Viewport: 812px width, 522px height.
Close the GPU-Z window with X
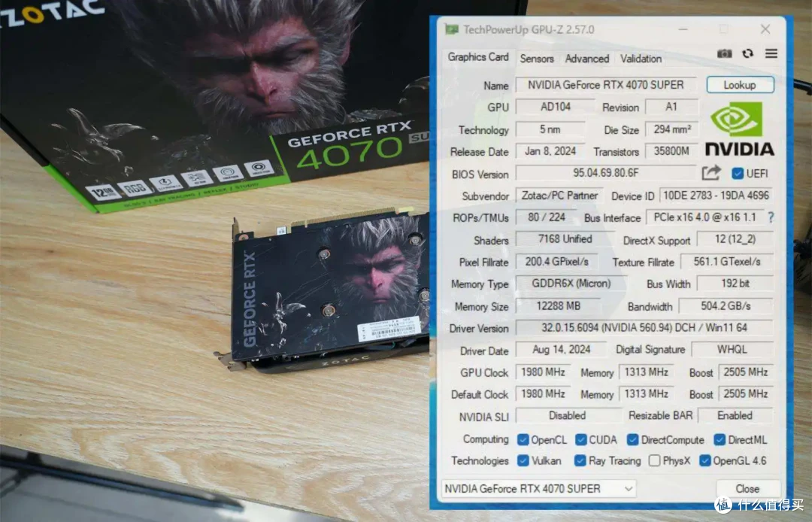click(765, 29)
